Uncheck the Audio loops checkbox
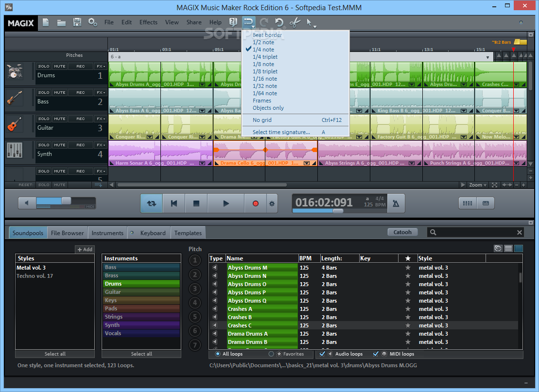This screenshot has width=539, height=392. [322, 354]
